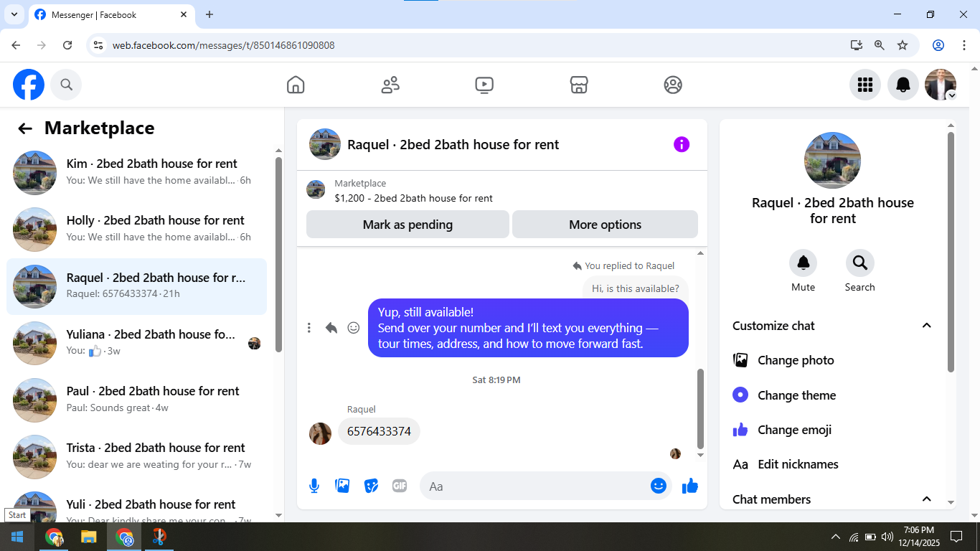Open the browser zoom magnifier icon
The image size is (980, 551).
[x=880, y=45]
